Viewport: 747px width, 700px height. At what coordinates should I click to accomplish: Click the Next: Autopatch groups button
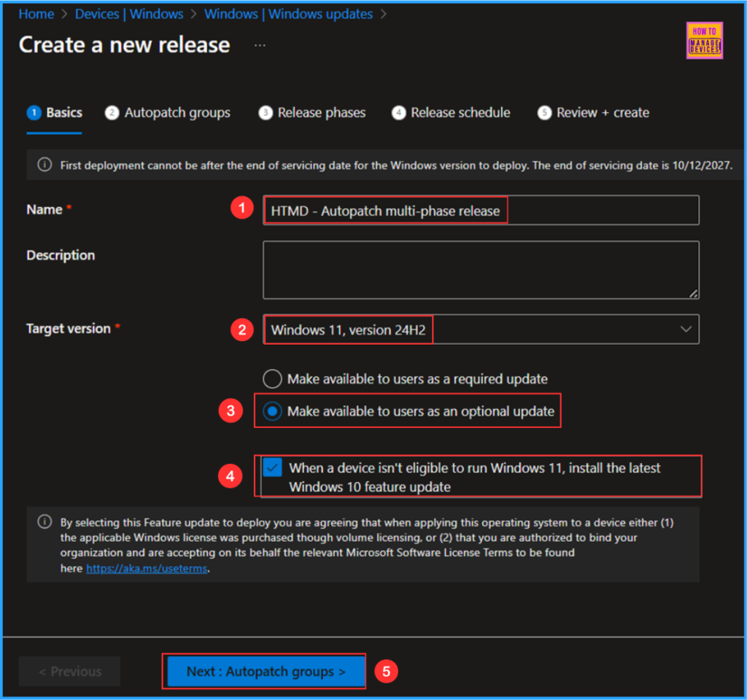tap(266, 672)
